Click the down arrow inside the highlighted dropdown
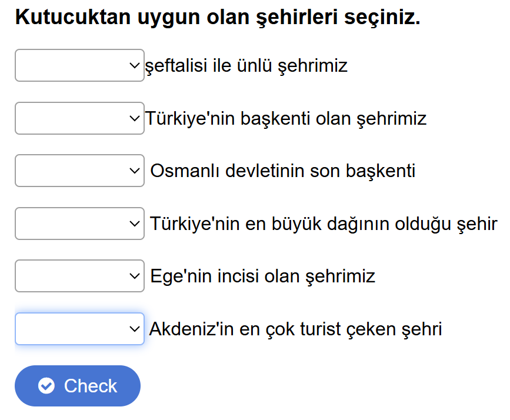 pos(134,328)
